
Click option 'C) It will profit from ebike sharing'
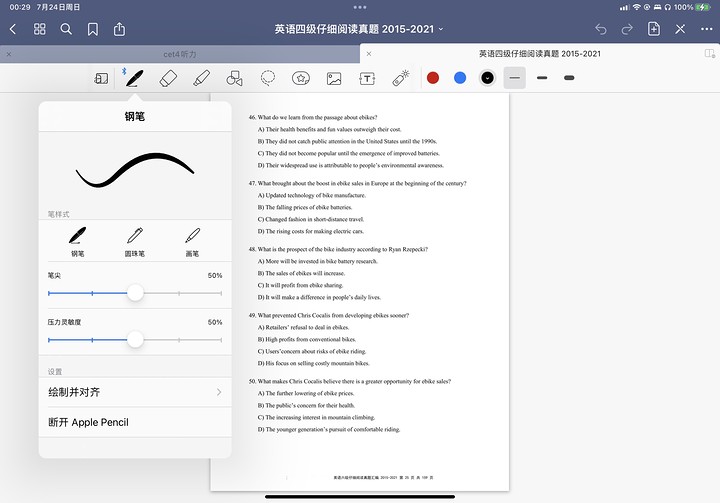(x=300, y=285)
